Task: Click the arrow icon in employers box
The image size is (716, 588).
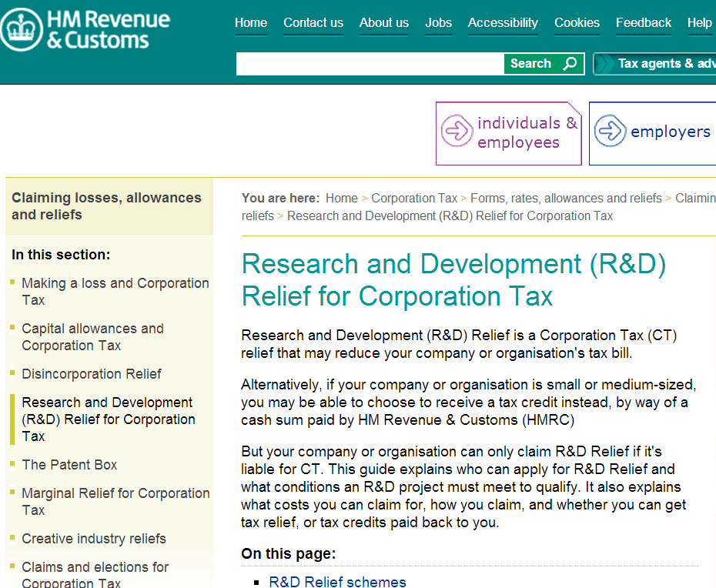Action: 610,131
